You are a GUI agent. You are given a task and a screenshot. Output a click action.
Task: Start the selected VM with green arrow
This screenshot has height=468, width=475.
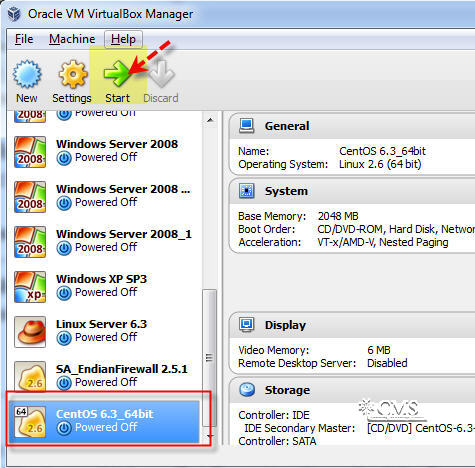117,73
